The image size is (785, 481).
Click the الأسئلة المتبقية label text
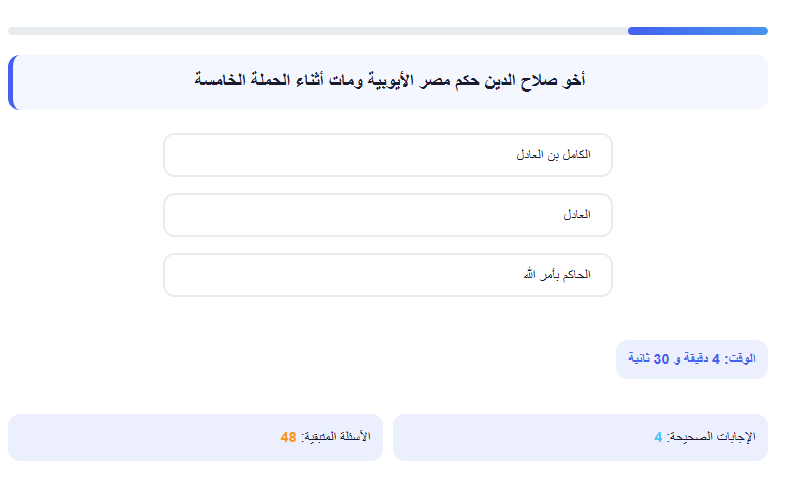pos(336,437)
